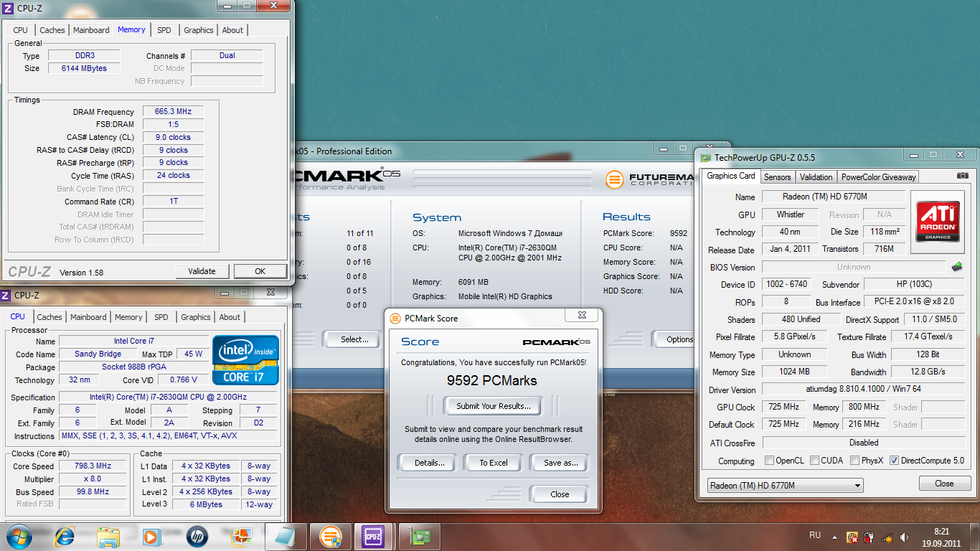Click the Close button in GPU-Z

click(944, 484)
